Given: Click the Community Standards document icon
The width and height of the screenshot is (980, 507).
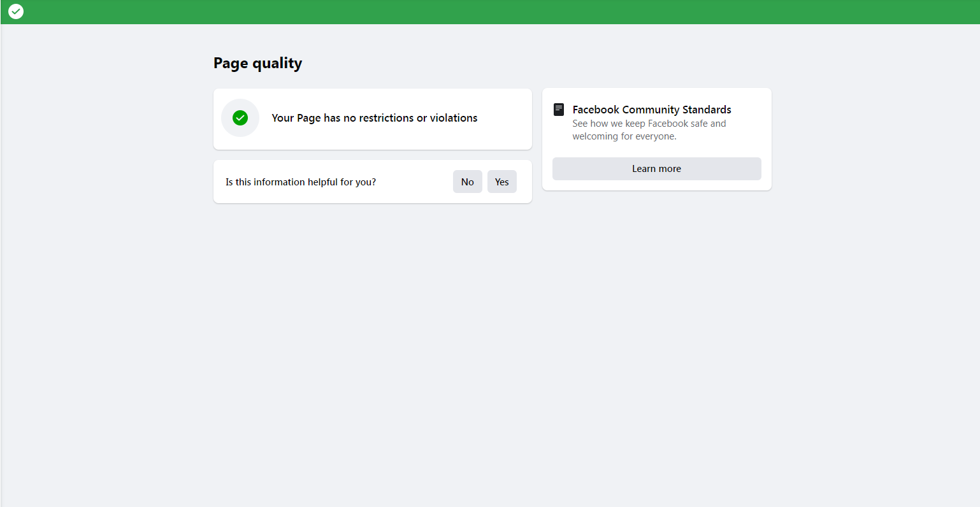Looking at the screenshot, I should click(559, 110).
